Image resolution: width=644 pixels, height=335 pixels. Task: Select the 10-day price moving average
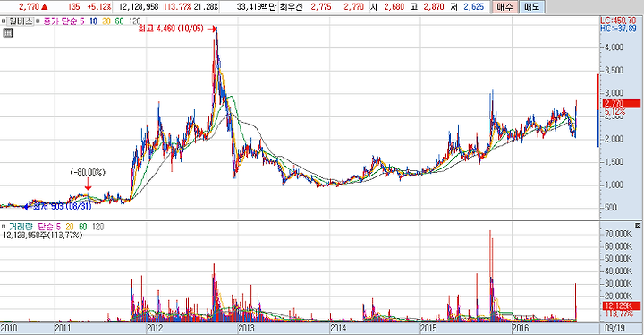93,21
